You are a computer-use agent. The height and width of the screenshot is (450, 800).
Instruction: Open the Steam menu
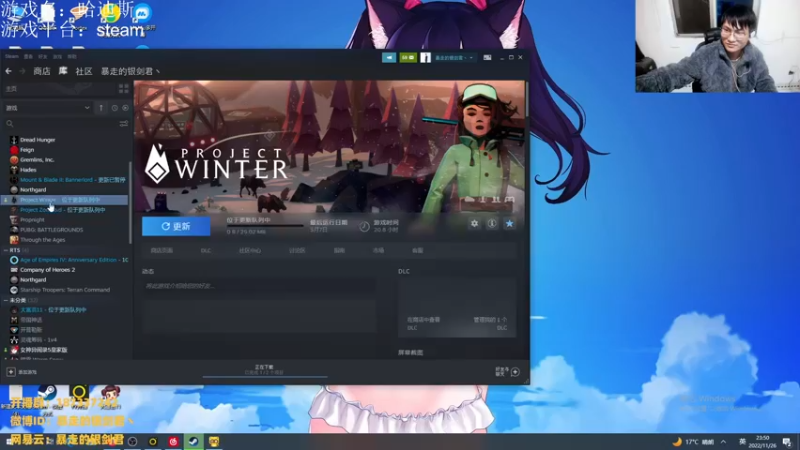[11, 57]
